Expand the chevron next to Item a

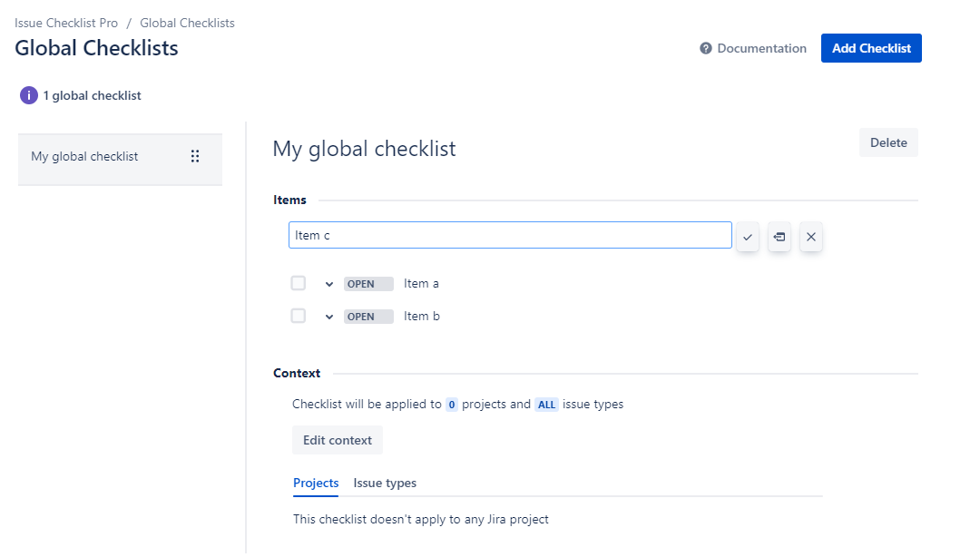coord(329,284)
